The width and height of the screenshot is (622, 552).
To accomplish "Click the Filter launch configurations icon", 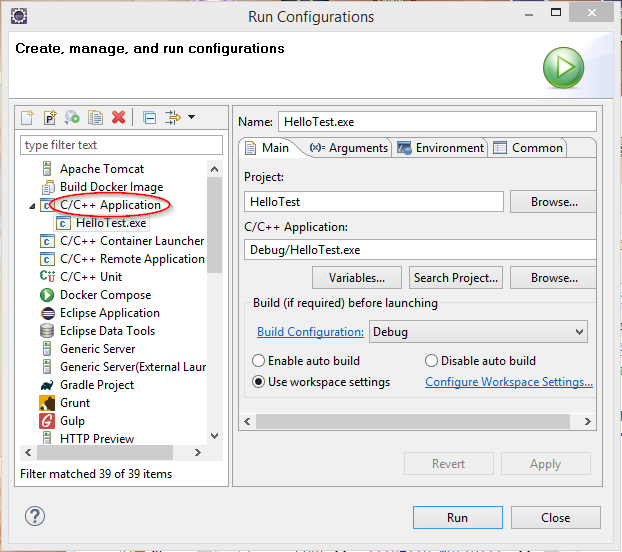I will [x=171, y=117].
